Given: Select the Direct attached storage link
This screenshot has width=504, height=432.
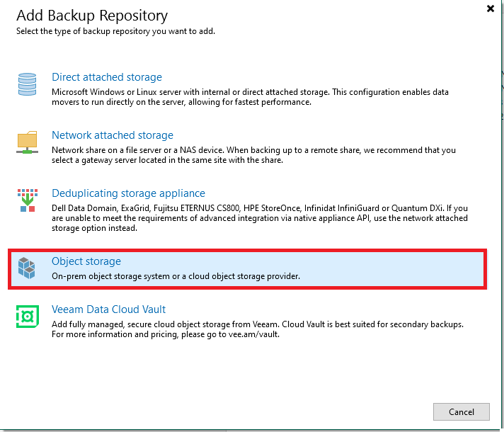Looking at the screenshot, I should click(107, 77).
